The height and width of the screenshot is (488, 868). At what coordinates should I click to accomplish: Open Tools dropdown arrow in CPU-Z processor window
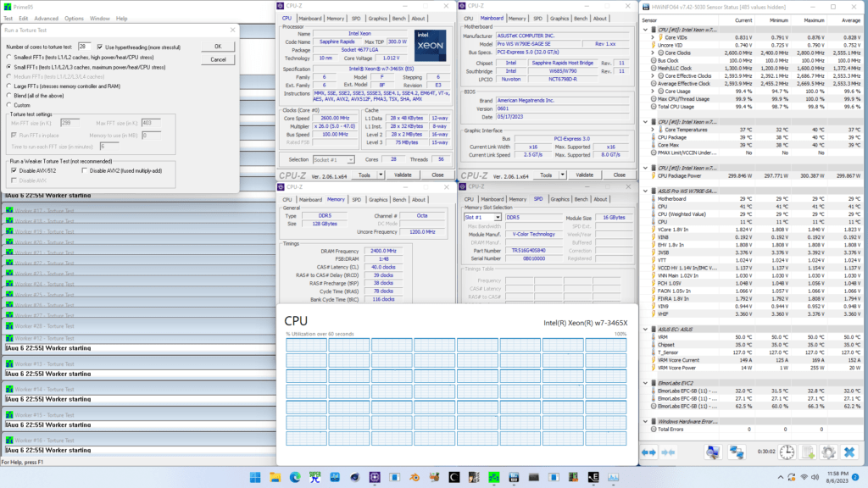[x=381, y=175]
